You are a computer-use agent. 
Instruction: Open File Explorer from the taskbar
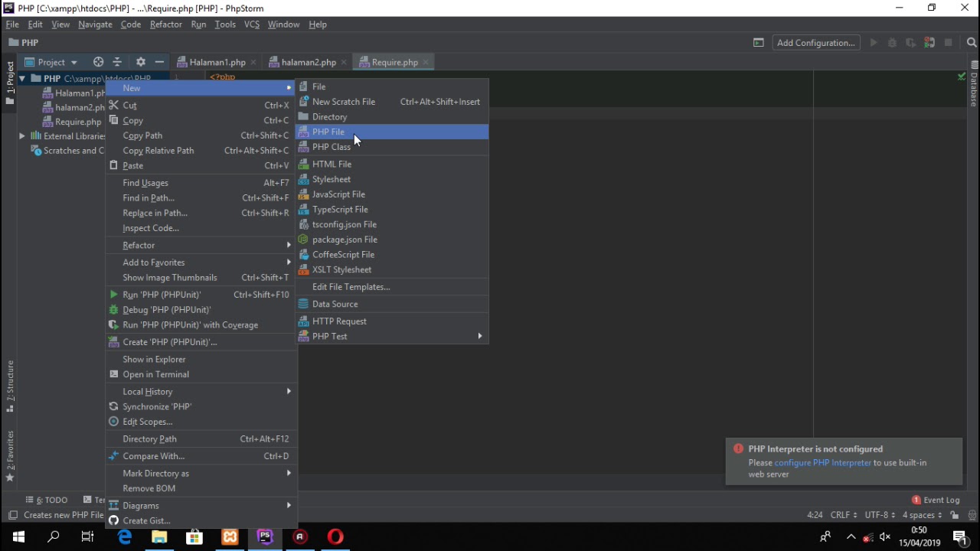pos(159,536)
